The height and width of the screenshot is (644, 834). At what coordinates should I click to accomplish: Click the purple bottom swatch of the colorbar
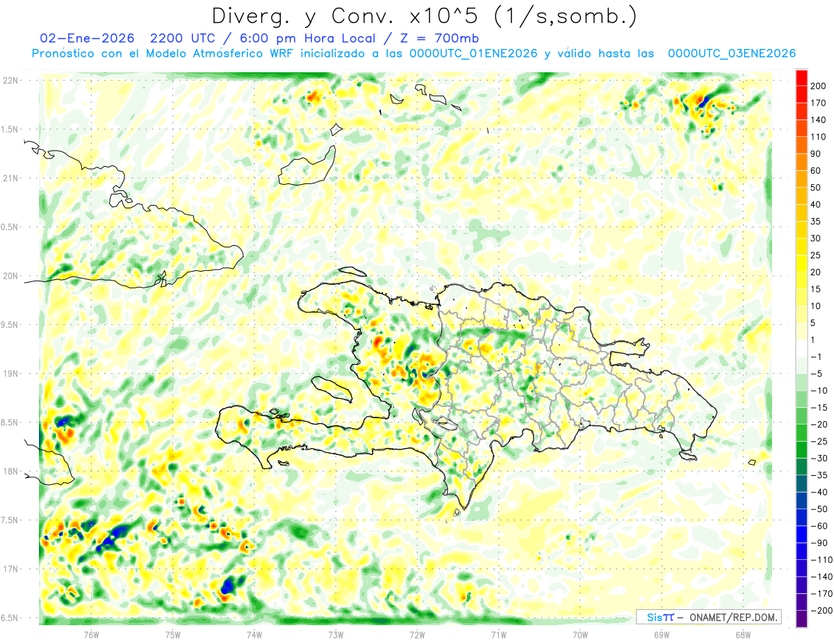point(801,619)
